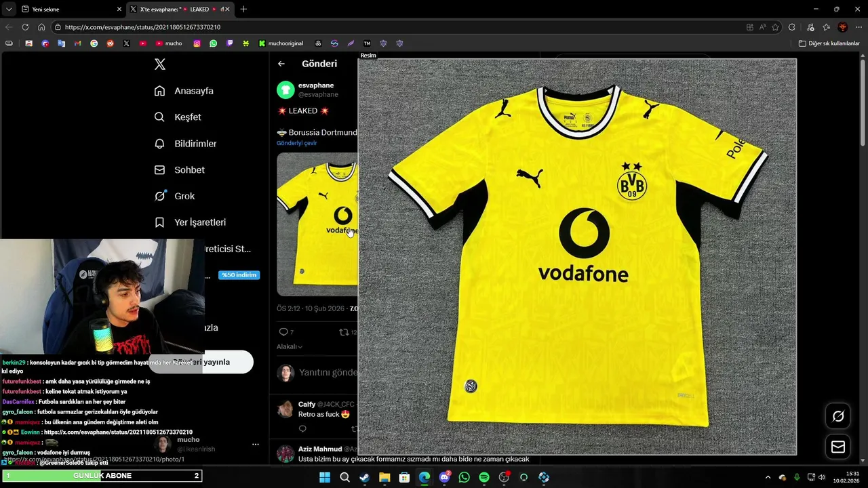Open Sohbet messages in sidebar
This screenshot has width=868, height=488.
pos(179,169)
